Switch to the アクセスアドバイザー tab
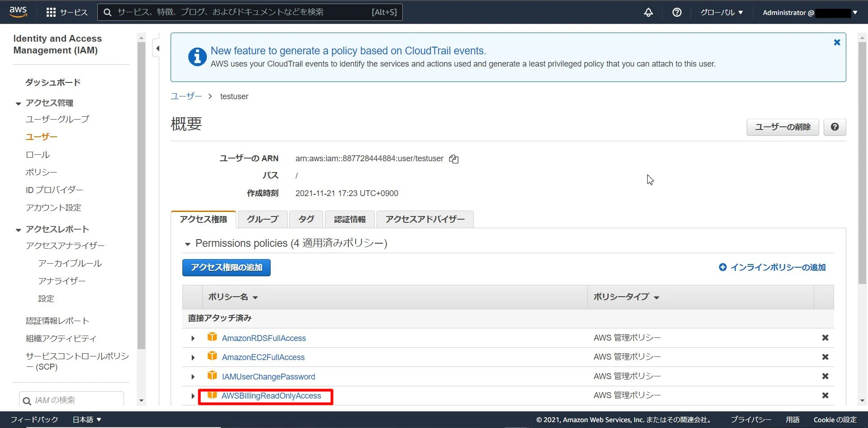The height and width of the screenshot is (428, 868). click(x=425, y=219)
